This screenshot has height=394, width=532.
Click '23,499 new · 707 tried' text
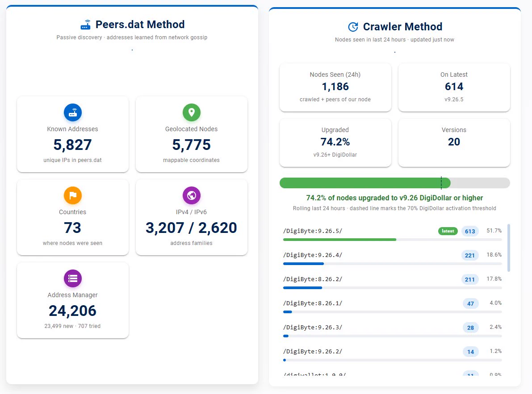(73, 326)
